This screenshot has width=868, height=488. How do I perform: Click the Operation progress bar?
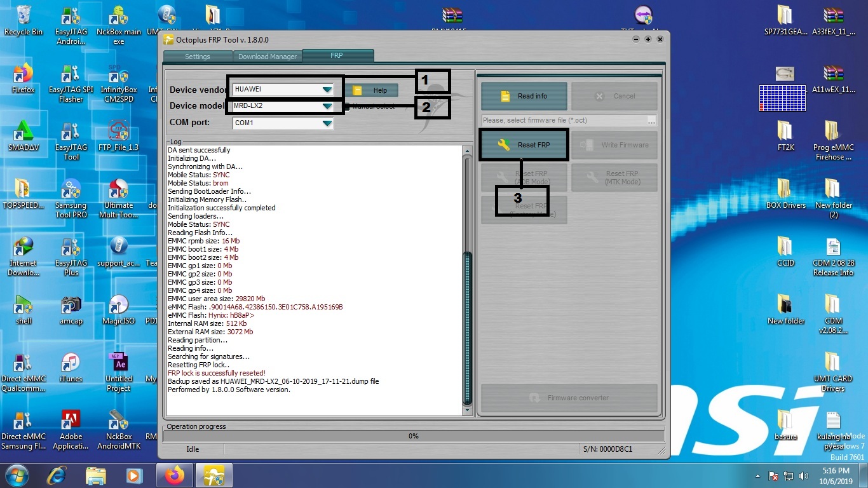click(414, 436)
